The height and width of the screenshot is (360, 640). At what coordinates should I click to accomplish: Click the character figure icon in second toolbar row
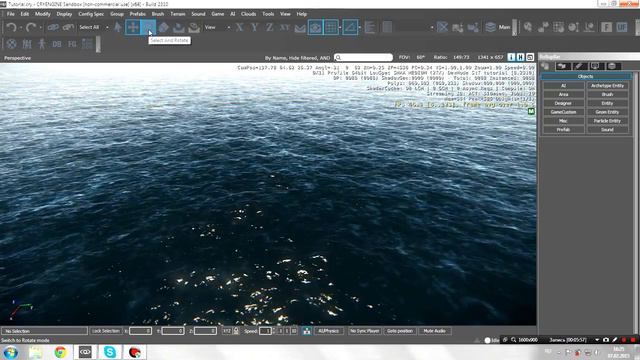click(x=42, y=44)
